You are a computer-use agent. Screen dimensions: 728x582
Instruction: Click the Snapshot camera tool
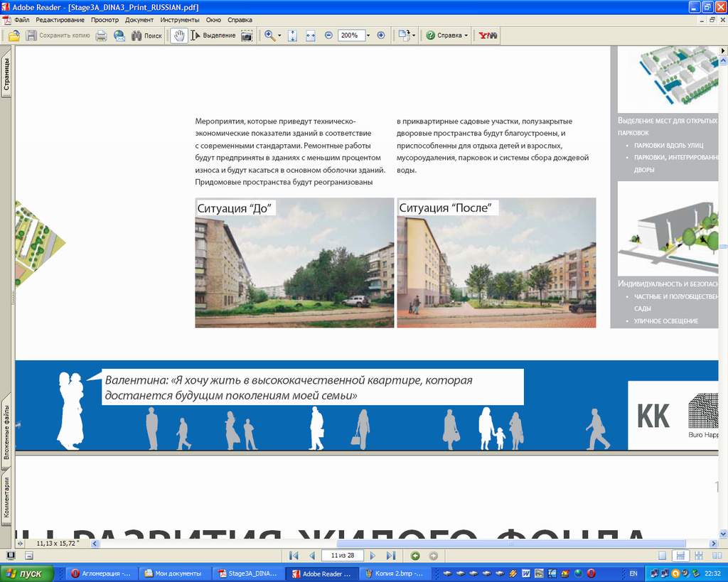(247, 36)
